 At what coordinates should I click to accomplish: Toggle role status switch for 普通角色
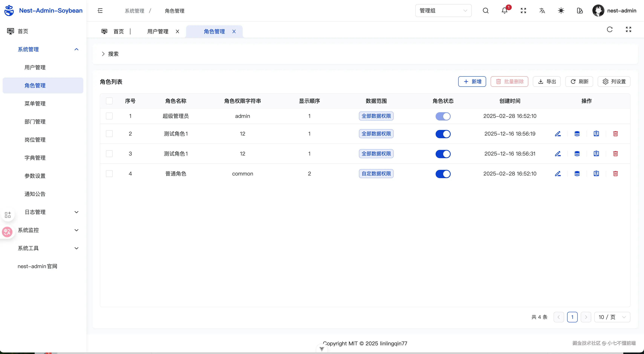coord(443,174)
